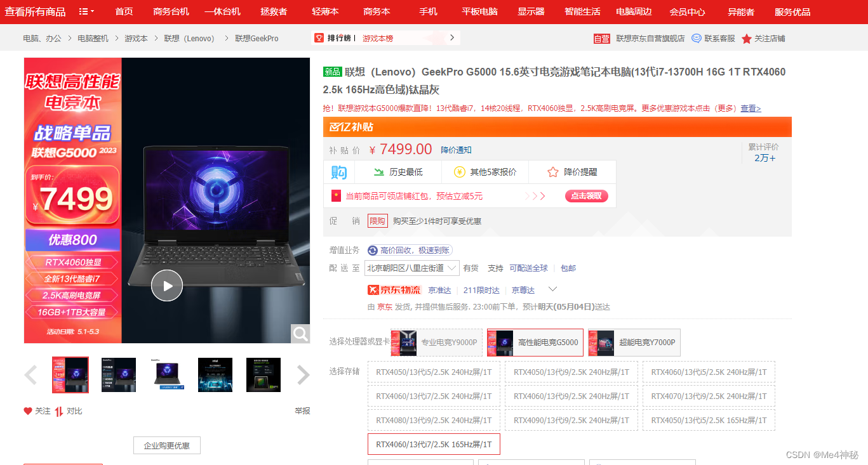This screenshot has width=868, height=465.
Task: Open the 会员中心 nav item
Action: pyautogui.click(x=687, y=12)
